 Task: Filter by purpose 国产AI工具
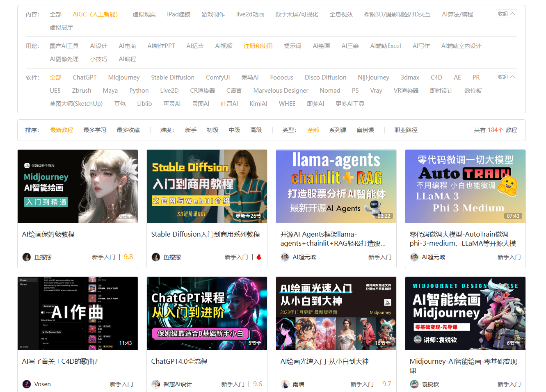coord(64,46)
